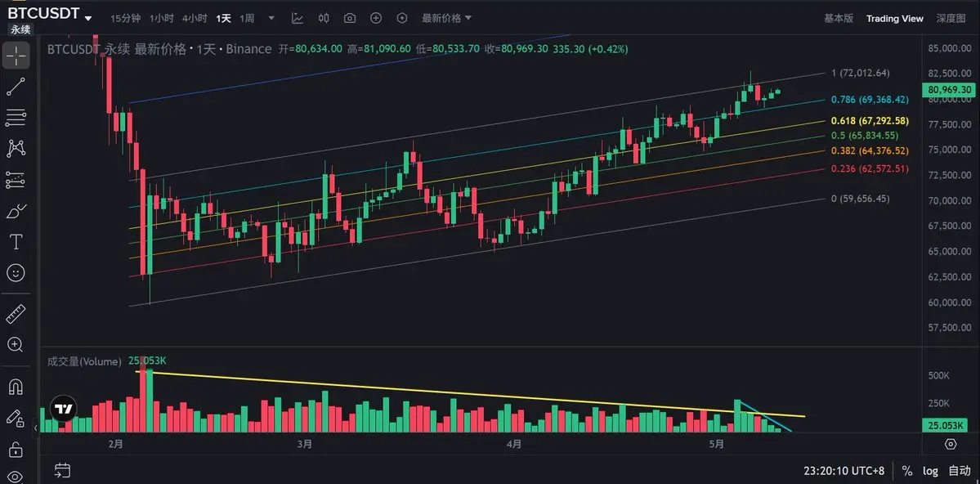
Task: Open the go to date calendar icon
Action: click(x=62, y=470)
